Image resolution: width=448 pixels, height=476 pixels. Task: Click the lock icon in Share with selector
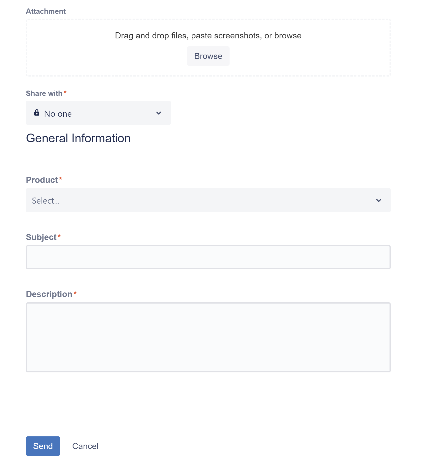coord(37,113)
